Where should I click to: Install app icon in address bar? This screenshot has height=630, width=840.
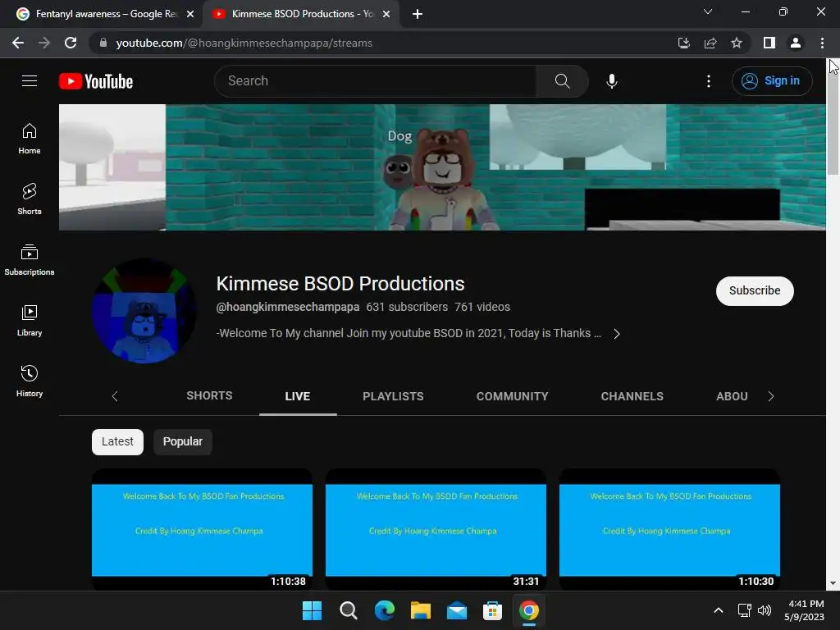[684, 43]
